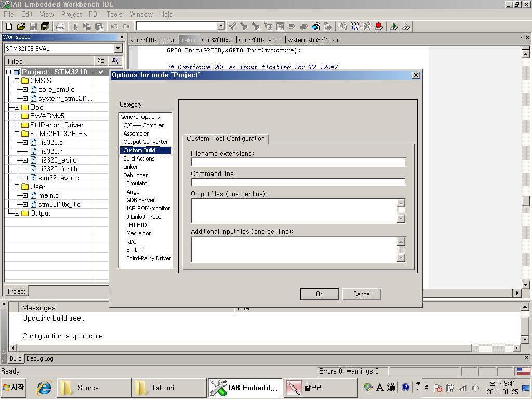Undo the last edit via toolbar
Screen dimensions: 532x399
[114, 26]
